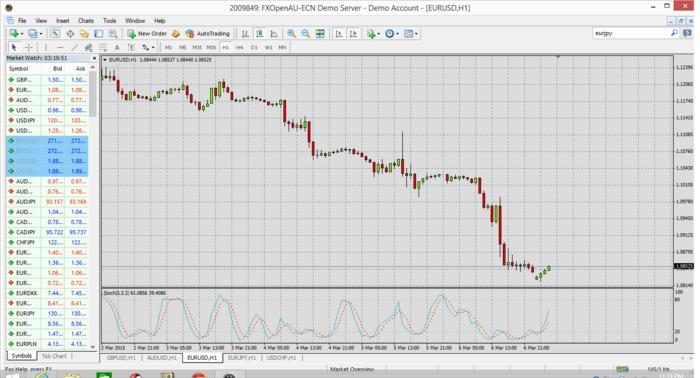Click the search magnifier in search box

674,33
